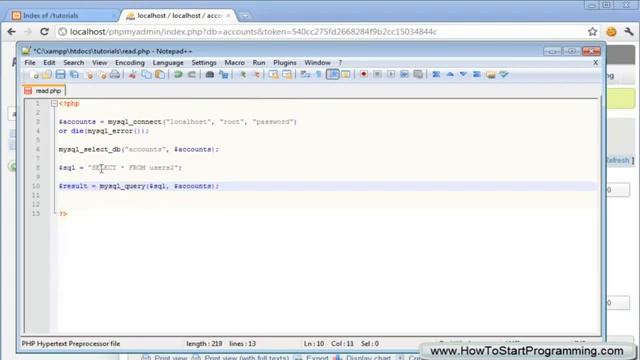Click the mysql_select_db code line
The width and height of the screenshot is (640, 360).
tap(139, 149)
